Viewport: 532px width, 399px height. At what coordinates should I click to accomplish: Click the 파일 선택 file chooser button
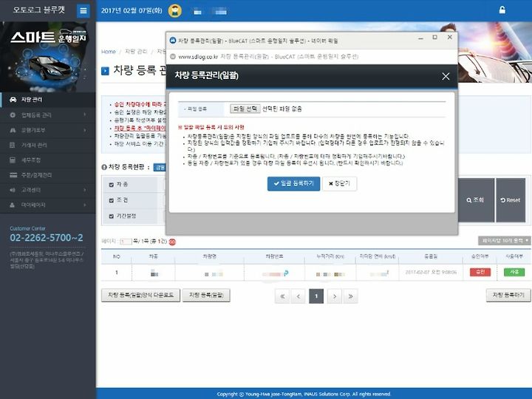coord(245,109)
